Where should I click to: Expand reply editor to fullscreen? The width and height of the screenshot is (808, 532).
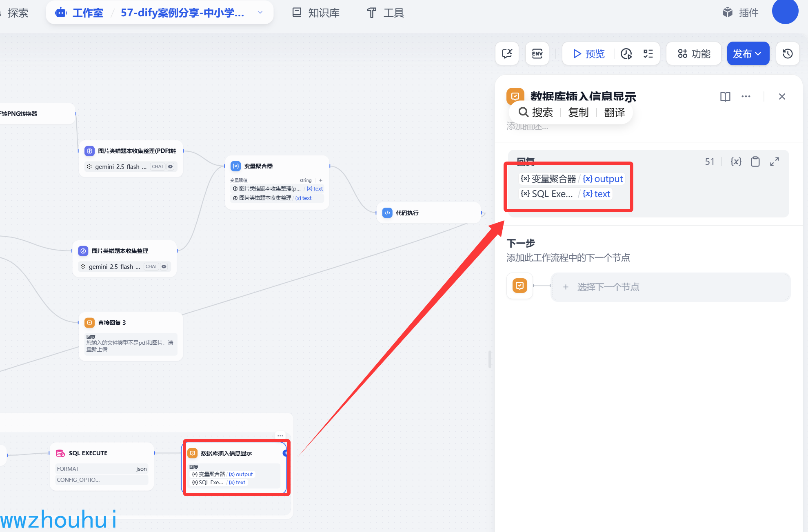coord(774,162)
